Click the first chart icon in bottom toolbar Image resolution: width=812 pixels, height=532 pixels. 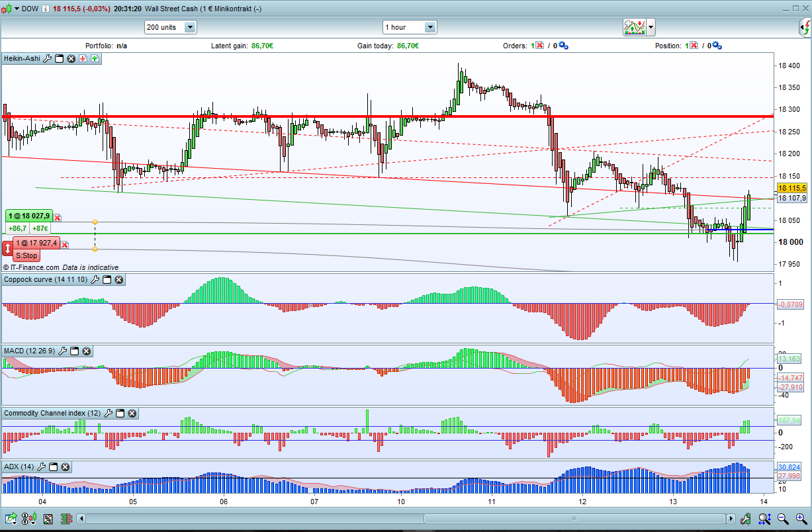[x=12, y=518]
